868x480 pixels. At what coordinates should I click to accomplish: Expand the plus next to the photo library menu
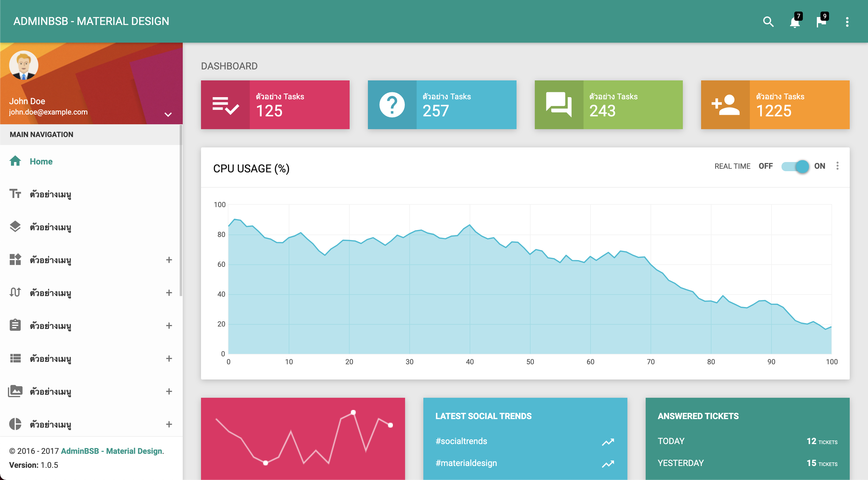tap(169, 391)
